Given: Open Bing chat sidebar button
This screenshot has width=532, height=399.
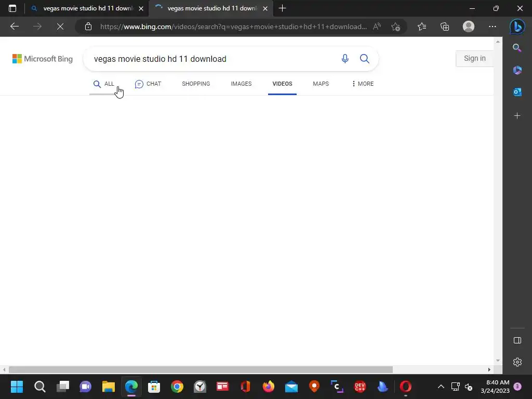Looking at the screenshot, I should pyautogui.click(x=517, y=26).
